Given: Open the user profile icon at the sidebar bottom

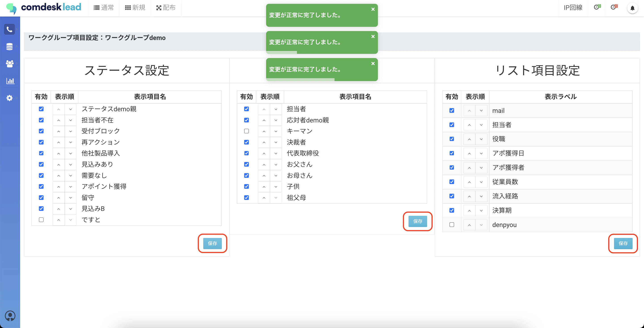Looking at the screenshot, I should pos(10,316).
